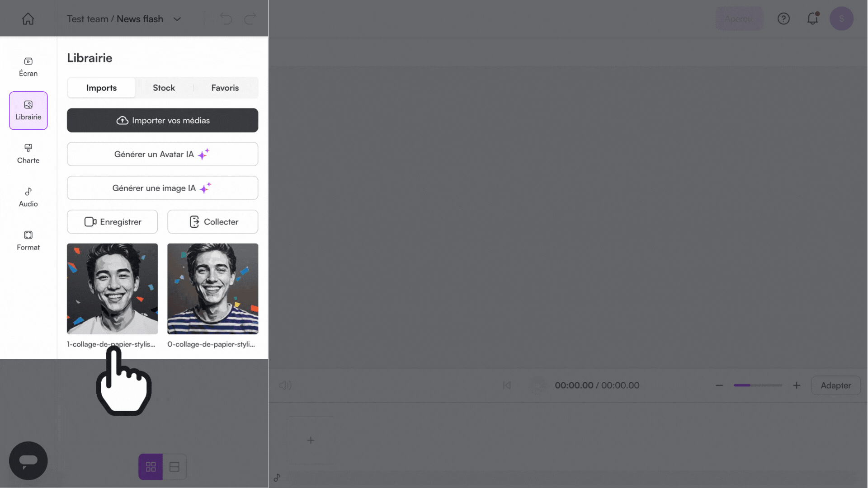This screenshot has width=868, height=488.
Task: Click the Home icon
Action: point(28,19)
